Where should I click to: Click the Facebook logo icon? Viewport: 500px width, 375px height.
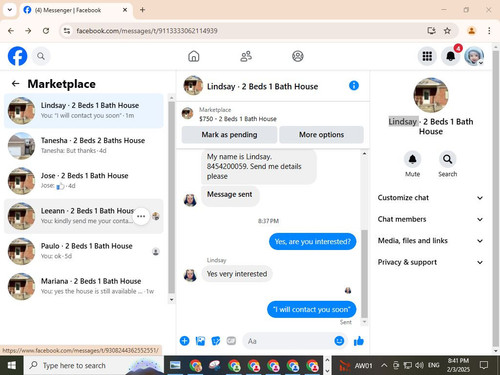(17, 56)
